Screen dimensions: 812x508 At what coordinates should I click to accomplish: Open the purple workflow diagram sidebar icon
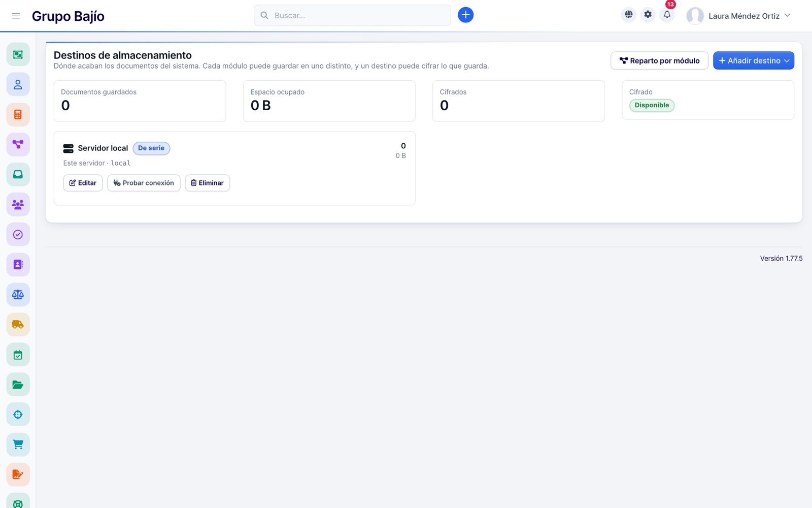(x=18, y=144)
